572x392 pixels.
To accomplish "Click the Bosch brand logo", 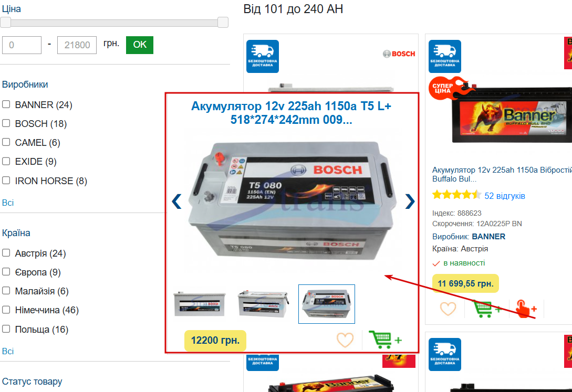I will (399, 54).
